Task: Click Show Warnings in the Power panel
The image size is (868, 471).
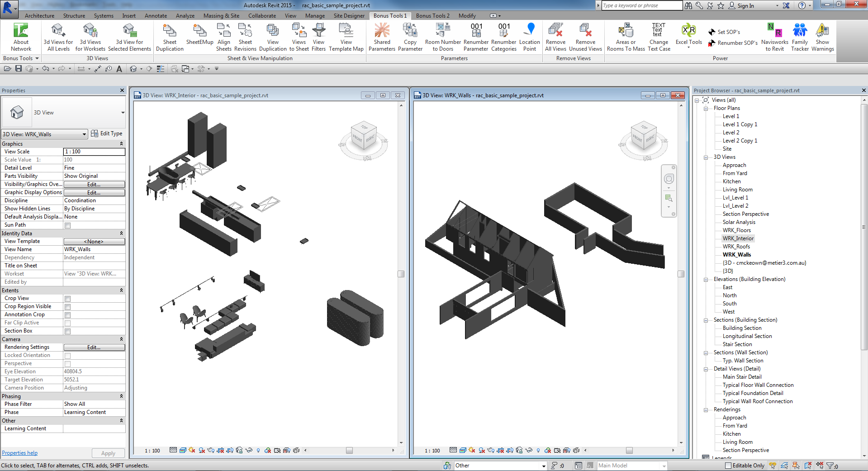Action: pyautogui.click(x=822, y=36)
